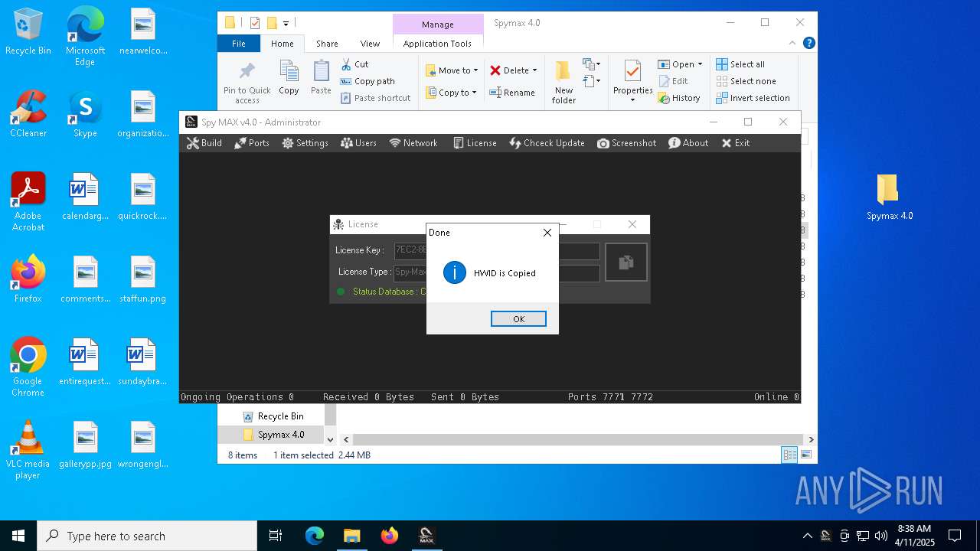980x551 pixels.
Task: Select the Recycle Bin desktop icon
Action: tap(28, 32)
